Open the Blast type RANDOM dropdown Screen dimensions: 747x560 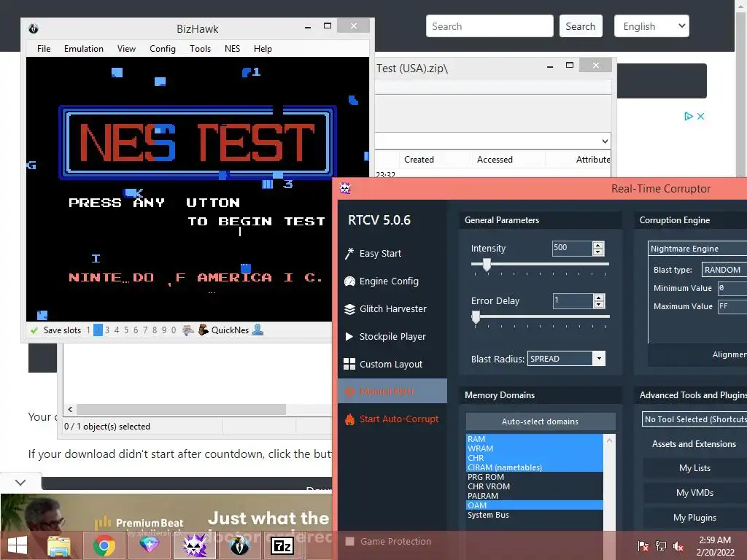pos(724,270)
